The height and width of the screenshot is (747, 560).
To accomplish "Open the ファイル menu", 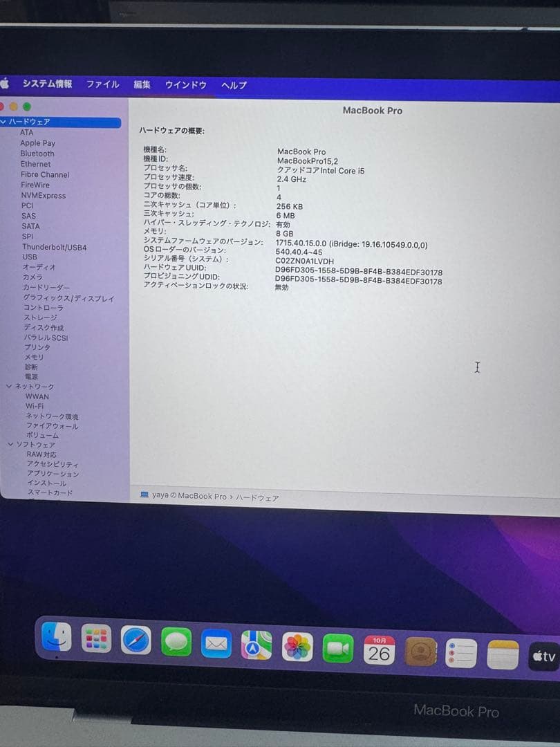I will [x=102, y=84].
